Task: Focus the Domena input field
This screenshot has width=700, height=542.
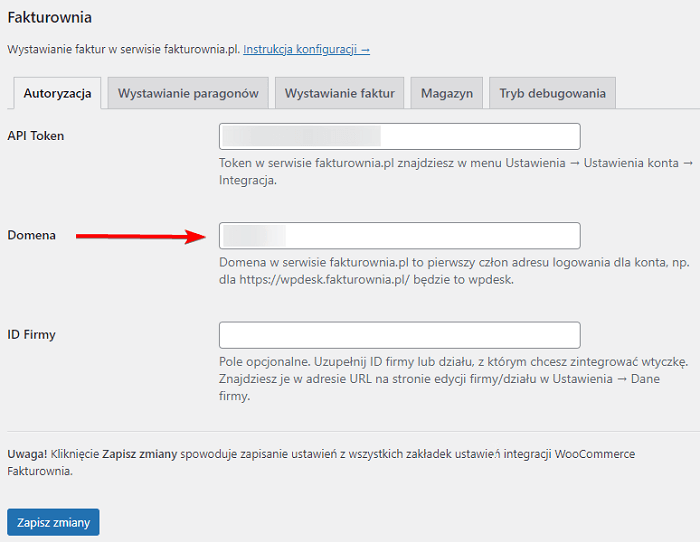Action: point(400,236)
